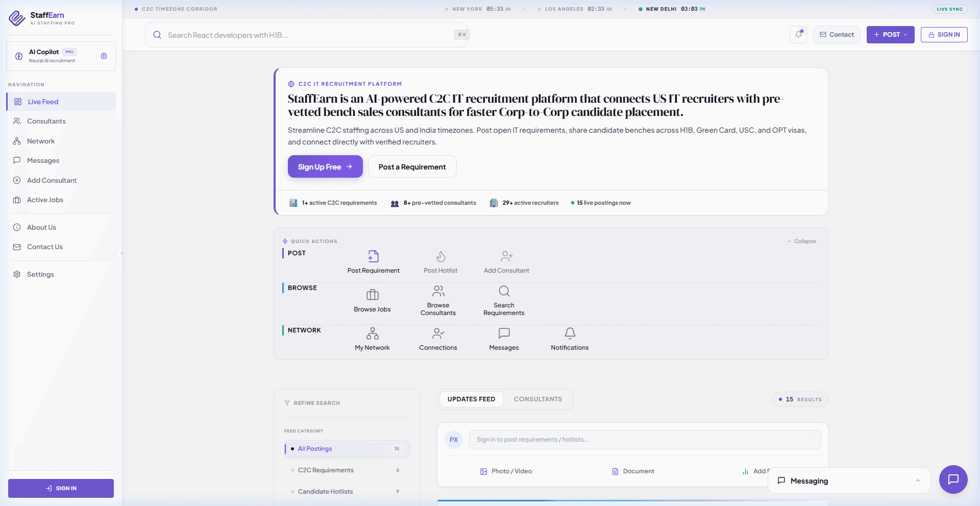The image size is (980, 506).
Task: Focus the search React developers field
Action: pos(306,35)
